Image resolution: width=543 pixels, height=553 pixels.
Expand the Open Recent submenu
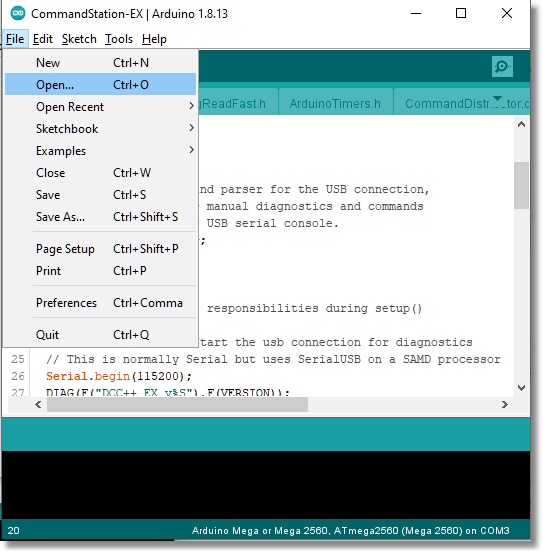[x=100, y=107]
